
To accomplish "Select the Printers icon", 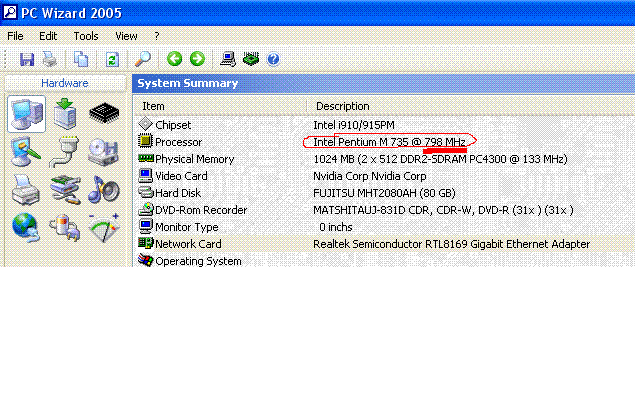I will click(26, 190).
